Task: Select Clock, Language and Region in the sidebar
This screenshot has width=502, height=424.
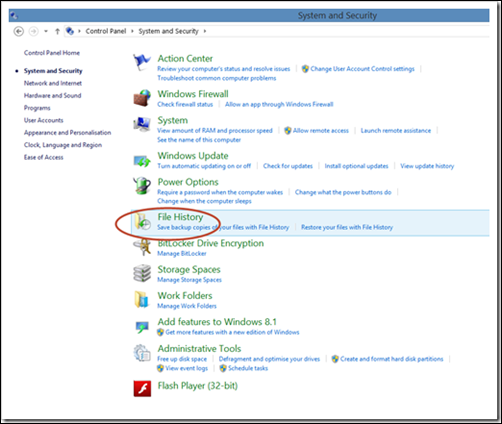Action: point(63,145)
